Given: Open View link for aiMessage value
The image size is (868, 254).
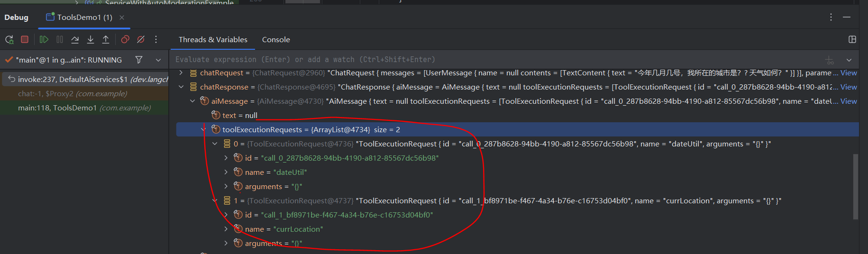Looking at the screenshot, I should pos(849,101).
